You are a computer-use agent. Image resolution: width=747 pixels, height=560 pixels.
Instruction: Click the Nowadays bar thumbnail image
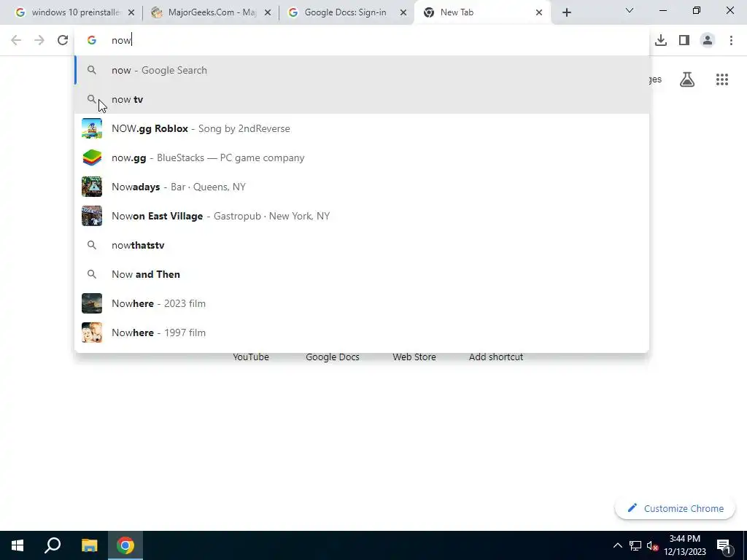(91, 187)
